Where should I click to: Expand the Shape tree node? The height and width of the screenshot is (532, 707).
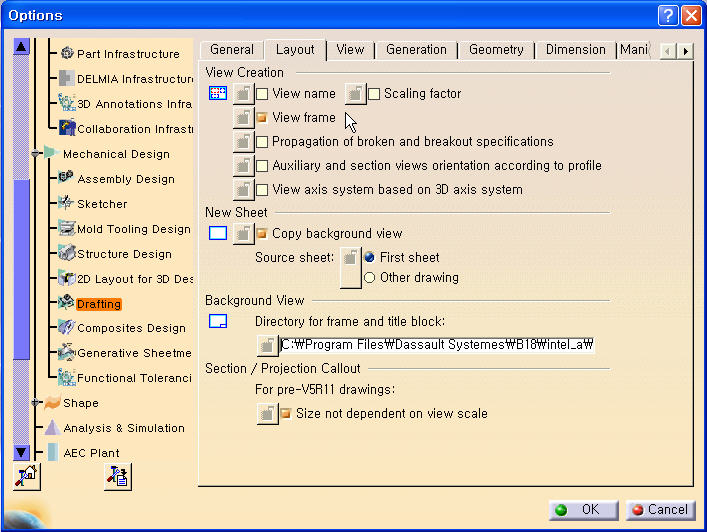(37, 403)
